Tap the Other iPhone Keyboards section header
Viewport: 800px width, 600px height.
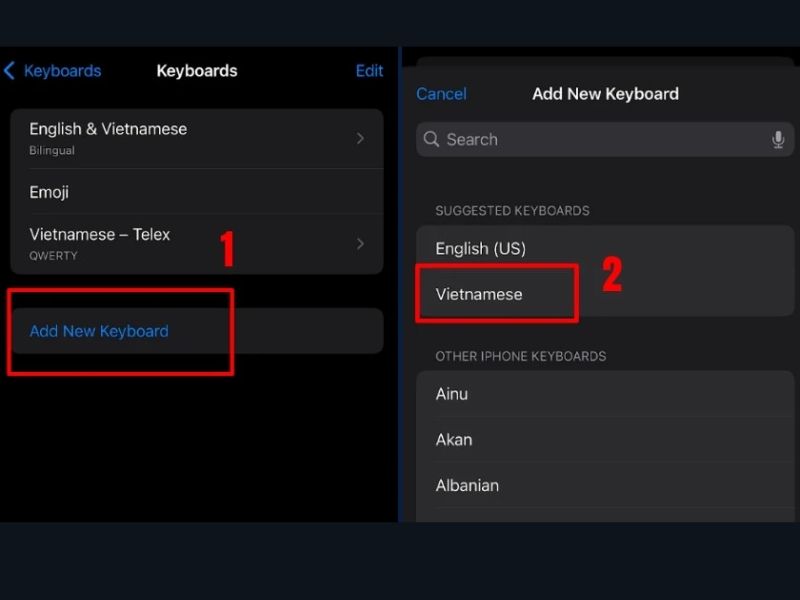click(x=520, y=356)
